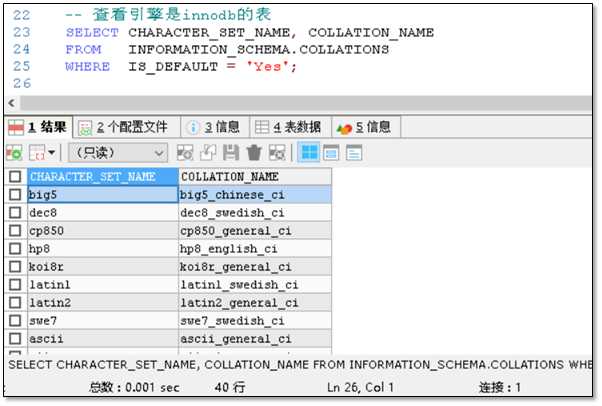Select the latin1 cell
The image size is (602, 406).
pos(103,285)
